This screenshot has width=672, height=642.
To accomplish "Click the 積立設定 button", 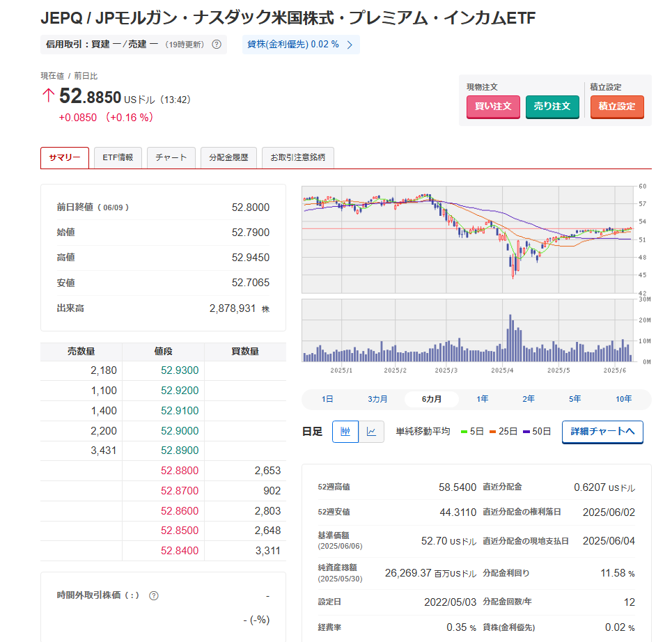I will click(617, 107).
